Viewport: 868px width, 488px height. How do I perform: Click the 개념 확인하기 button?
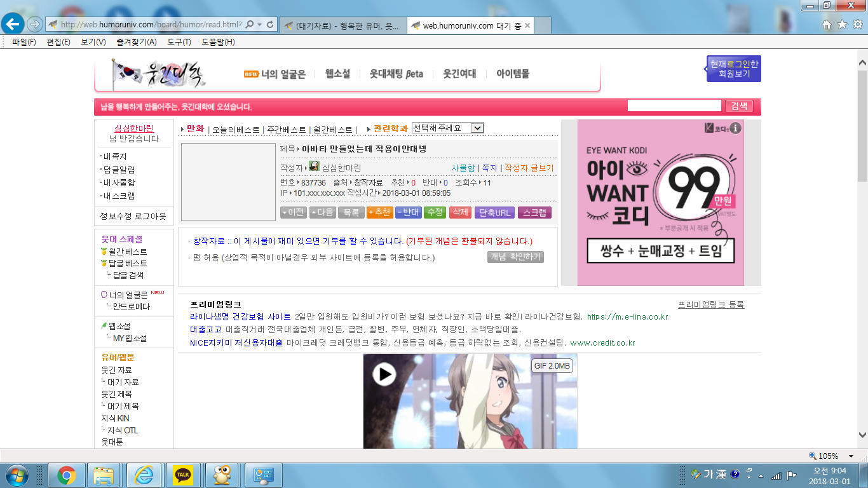tap(515, 257)
